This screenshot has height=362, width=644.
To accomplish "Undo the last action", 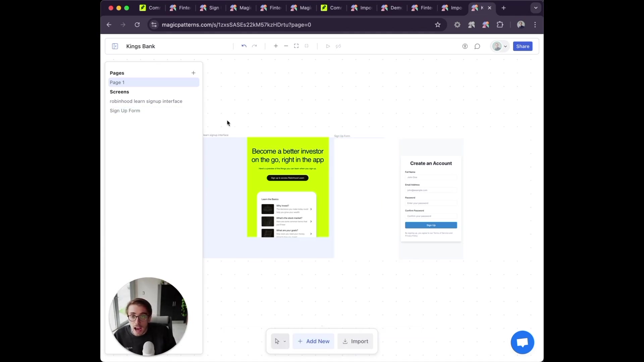I will pos(244,46).
